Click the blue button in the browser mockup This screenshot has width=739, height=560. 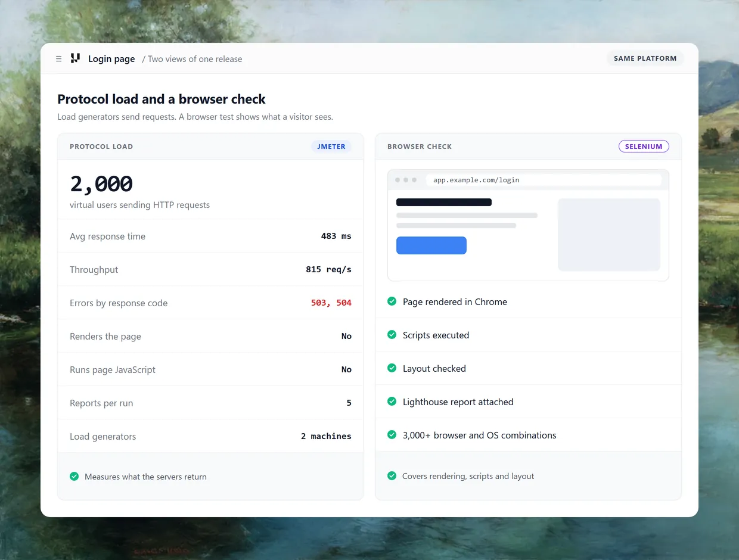coord(431,245)
